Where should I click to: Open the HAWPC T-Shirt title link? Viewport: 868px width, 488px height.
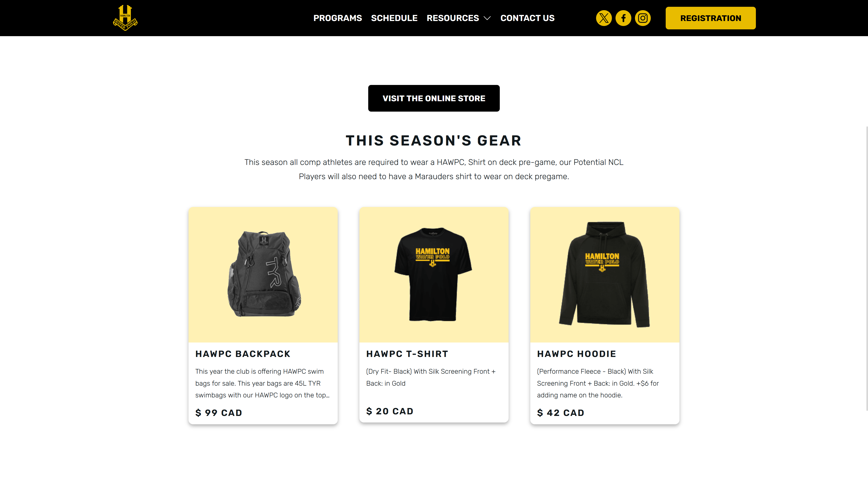(x=407, y=354)
